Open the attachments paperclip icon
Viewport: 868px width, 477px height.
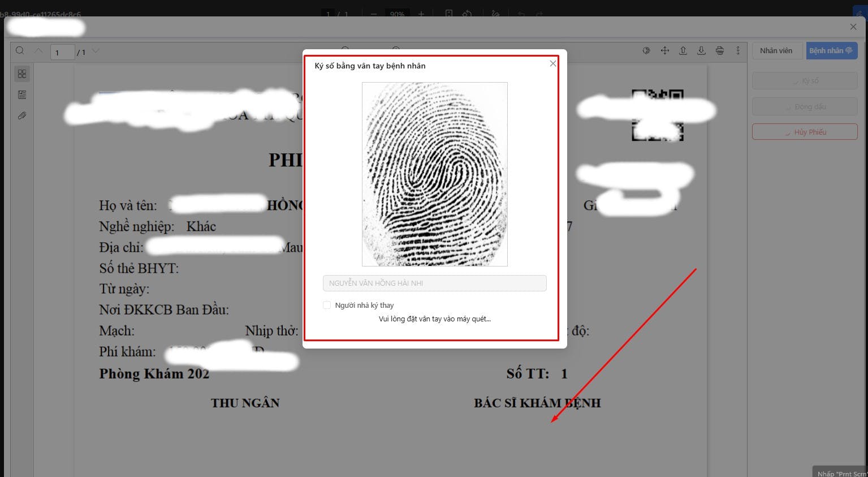click(x=22, y=116)
